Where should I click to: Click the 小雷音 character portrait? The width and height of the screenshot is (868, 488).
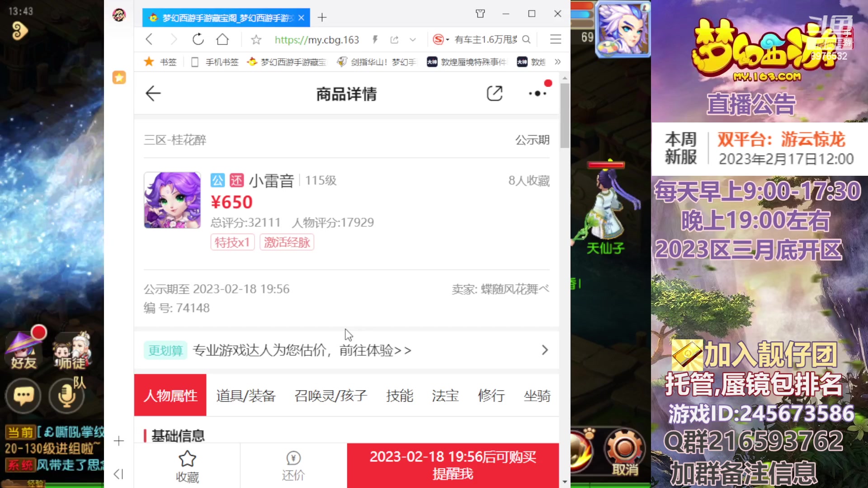click(x=172, y=200)
